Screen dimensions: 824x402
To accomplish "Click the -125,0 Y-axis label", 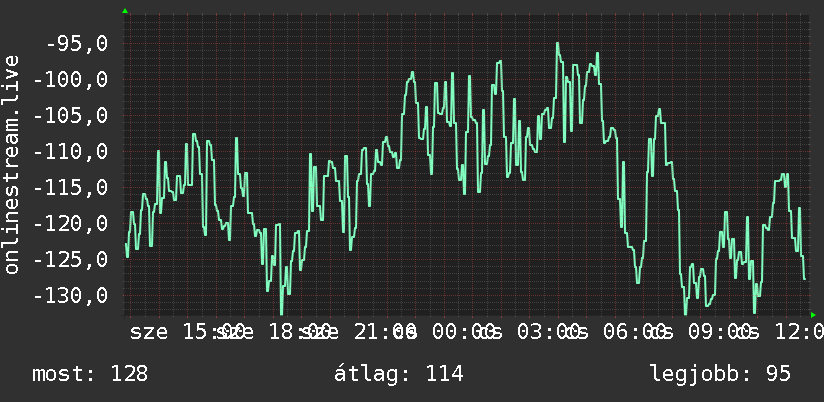I will [x=70, y=260].
